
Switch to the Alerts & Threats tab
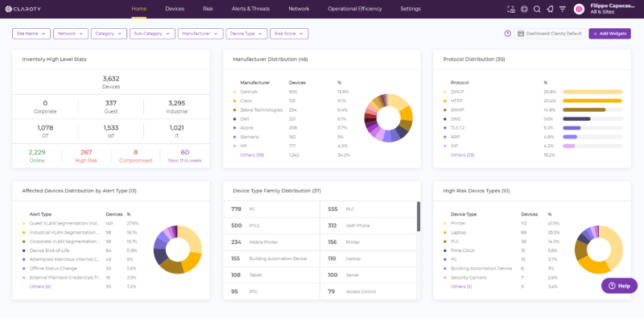coord(250,9)
